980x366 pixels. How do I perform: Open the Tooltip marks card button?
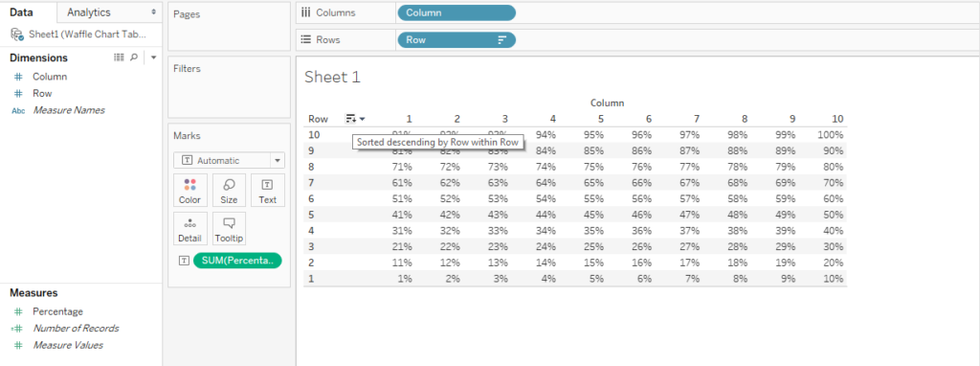229,228
